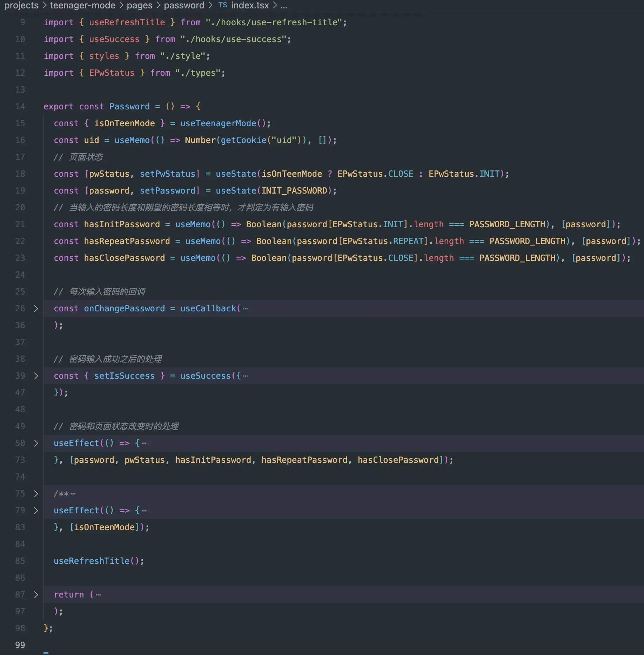
Task: Click line number 14 in the gutter
Action: point(20,107)
